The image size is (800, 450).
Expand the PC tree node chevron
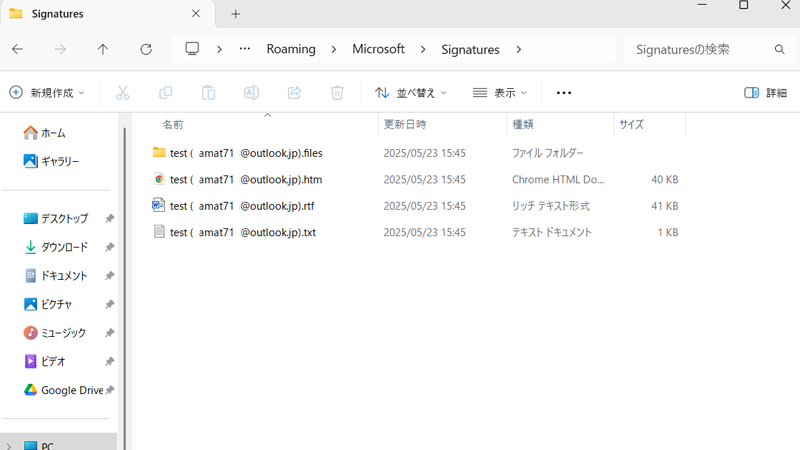point(9,446)
